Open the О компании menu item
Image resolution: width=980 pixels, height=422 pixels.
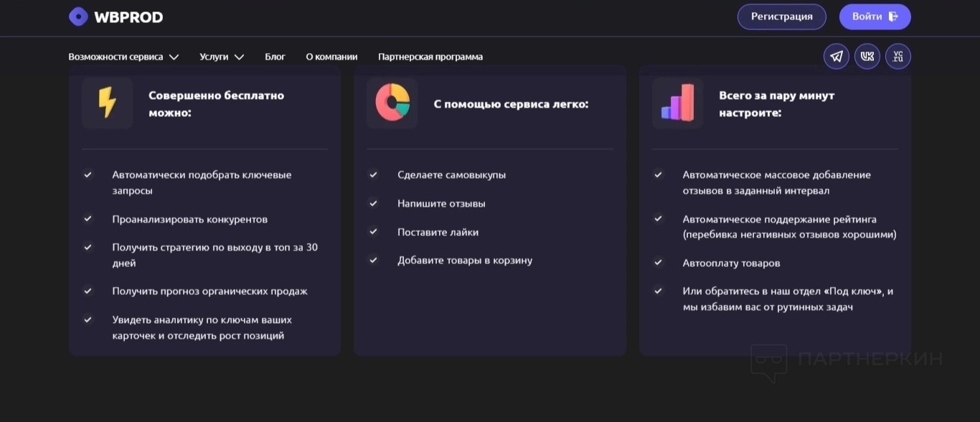[331, 57]
